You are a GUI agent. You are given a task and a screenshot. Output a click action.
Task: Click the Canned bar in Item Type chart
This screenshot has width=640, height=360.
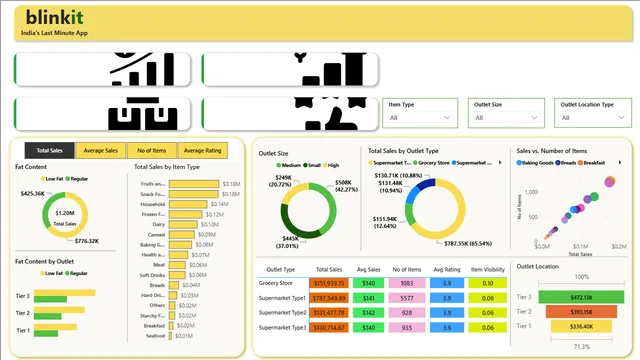coord(182,235)
